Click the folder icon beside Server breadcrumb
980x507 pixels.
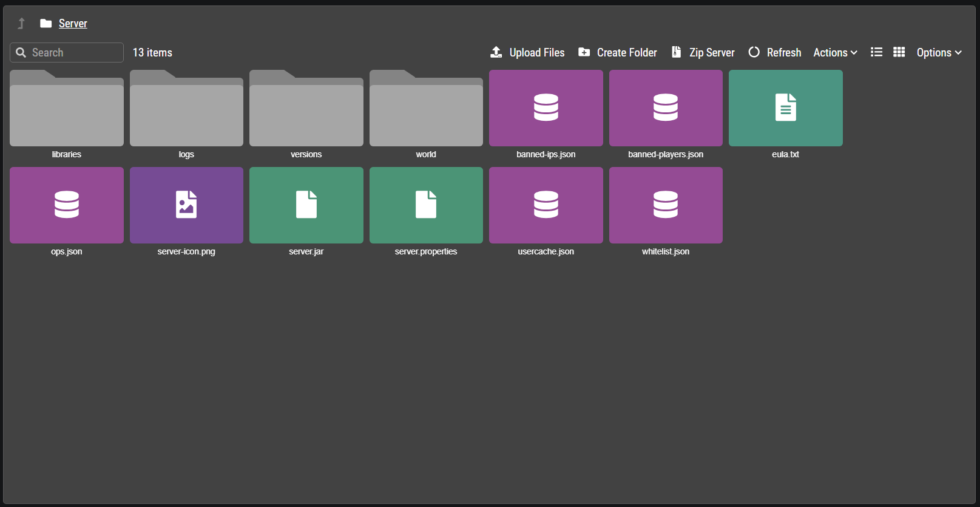pos(46,23)
